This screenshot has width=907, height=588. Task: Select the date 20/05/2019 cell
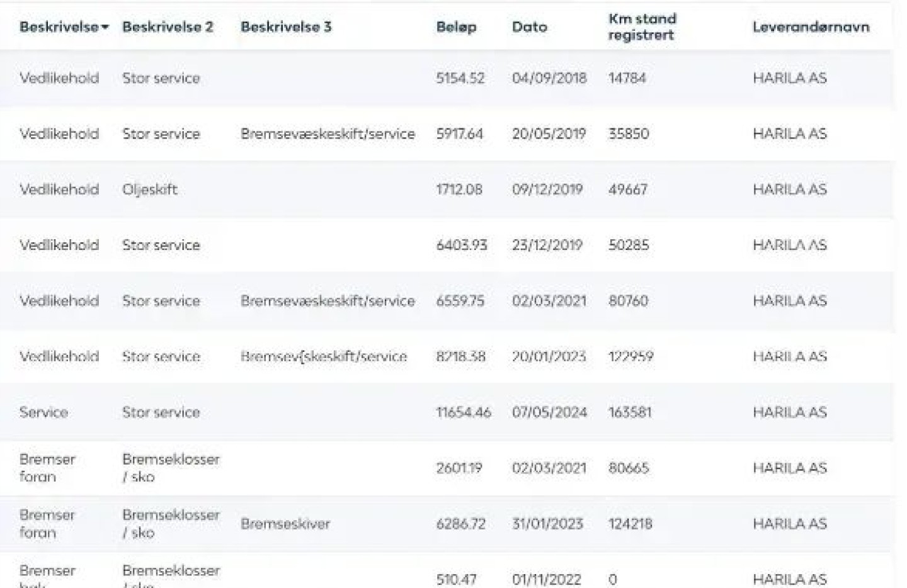549,134
